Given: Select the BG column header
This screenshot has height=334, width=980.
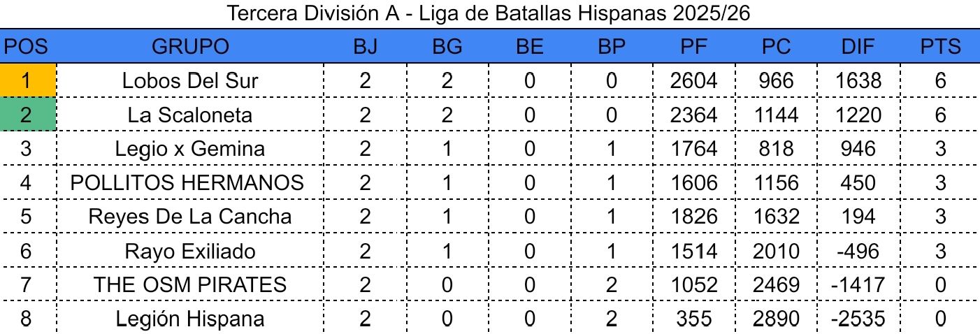Looking at the screenshot, I should coord(447,46).
